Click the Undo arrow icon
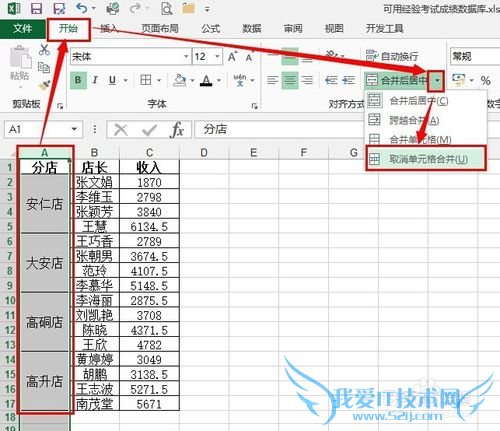Viewport: 500px width, 431px height. coord(82,8)
